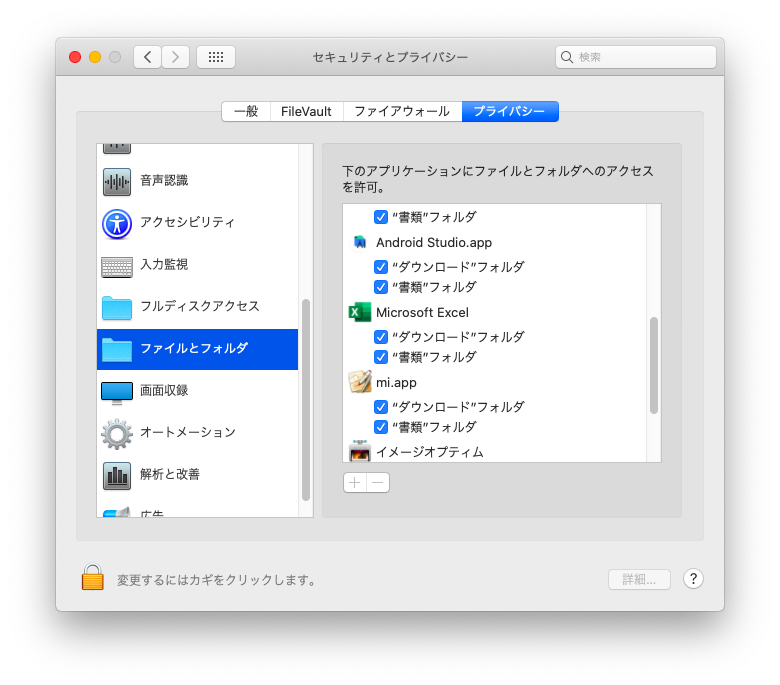Open the ファイアウォール tab
The width and height of the screenshot is (780, 685).
pos(402,111)
